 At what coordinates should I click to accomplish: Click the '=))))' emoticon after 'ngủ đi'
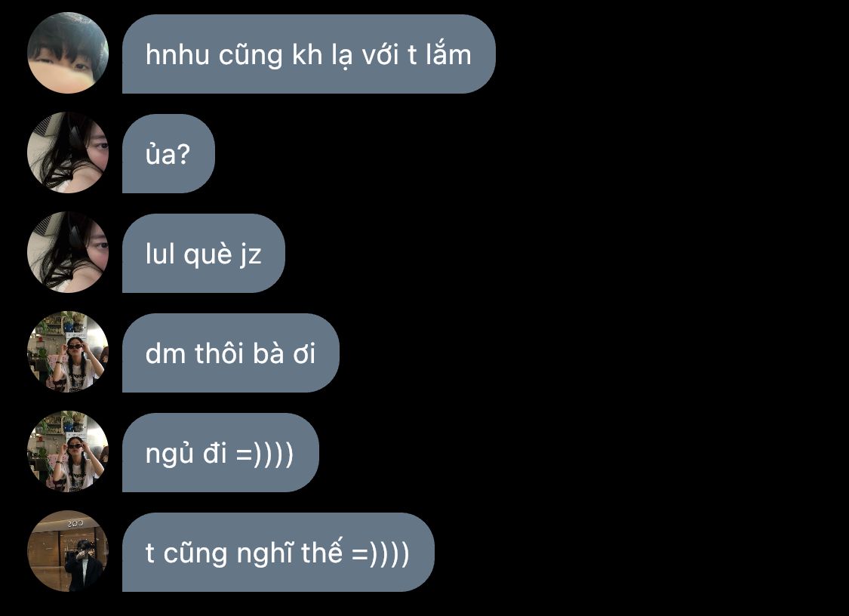(x=265, y=454)
